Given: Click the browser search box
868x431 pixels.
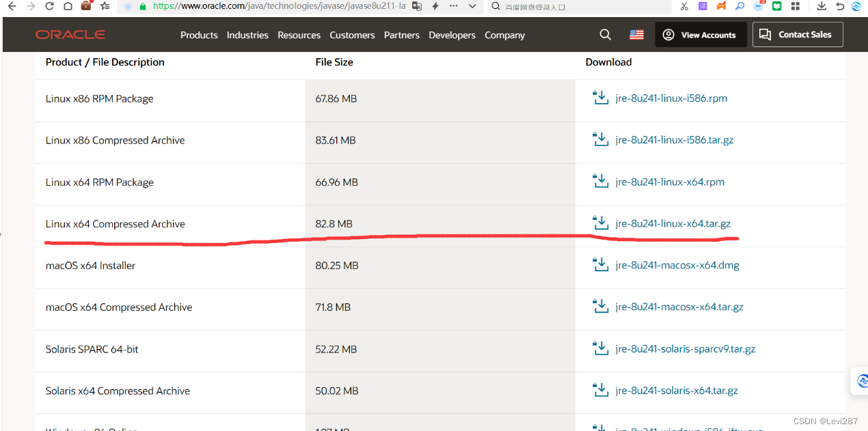Looking at the screenshot, I should [x=580, y=6].
